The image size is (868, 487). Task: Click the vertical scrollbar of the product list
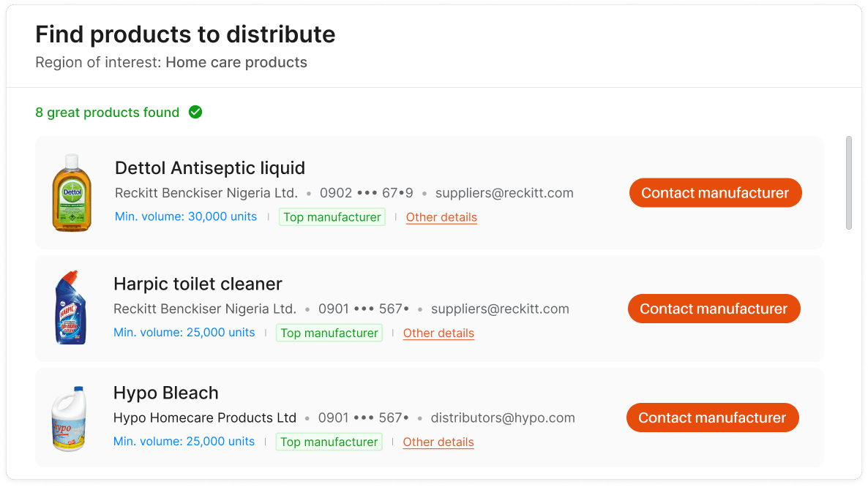849,183
